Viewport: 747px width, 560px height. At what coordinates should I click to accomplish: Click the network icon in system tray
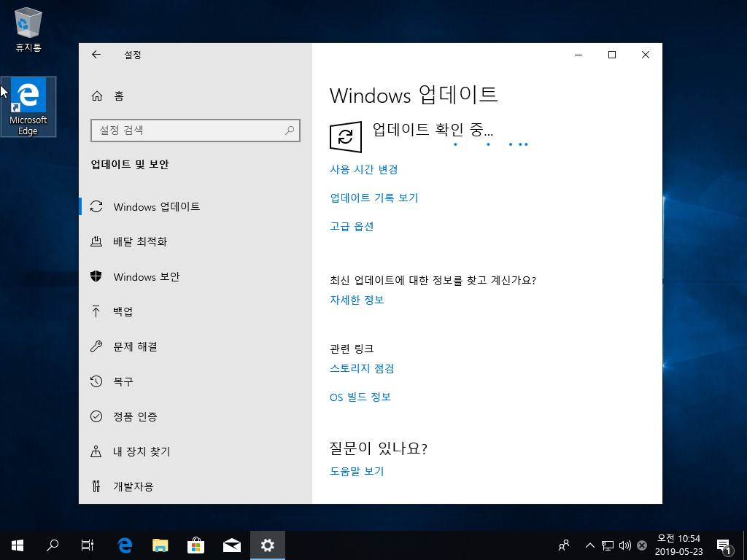(608, 545)
